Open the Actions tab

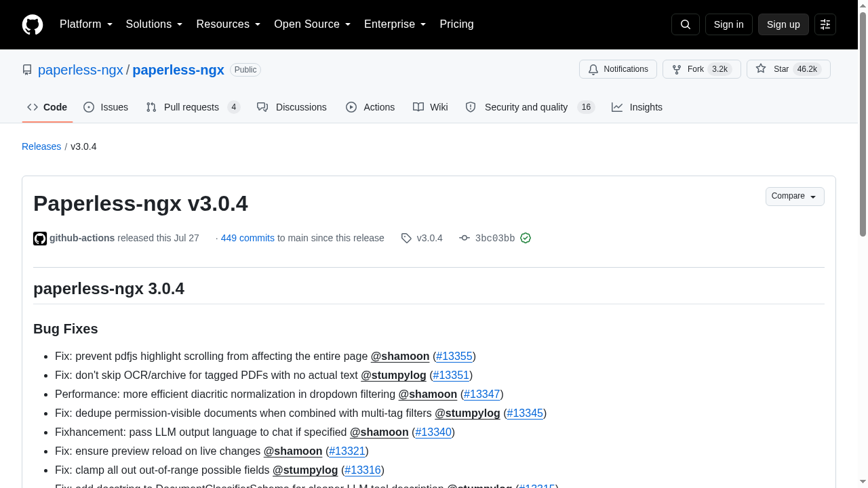[x=370, y=107]
